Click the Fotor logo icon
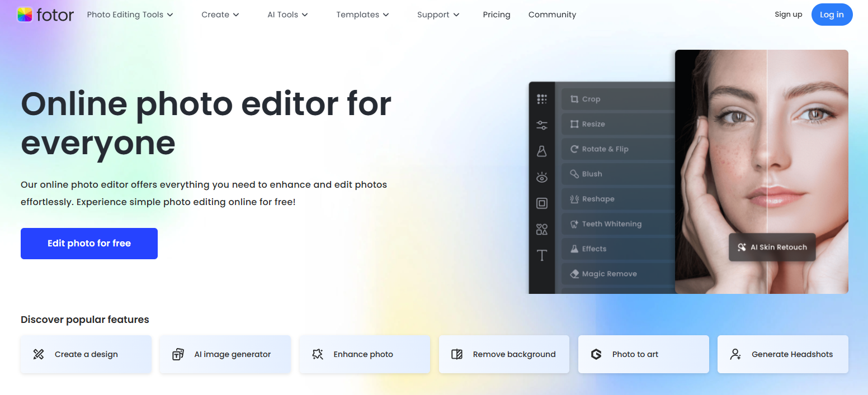The width and height of the screenshot is (868, 395). tap(25, 15)
